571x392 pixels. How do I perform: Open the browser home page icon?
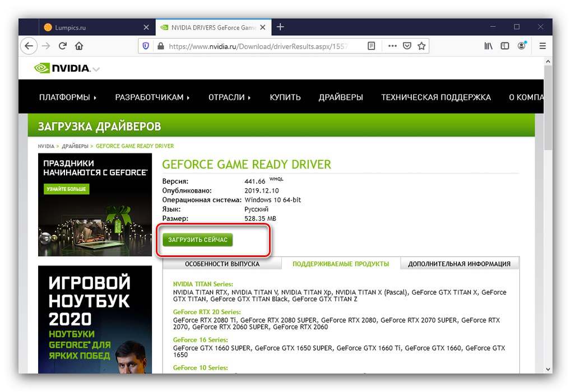[79, 46]
